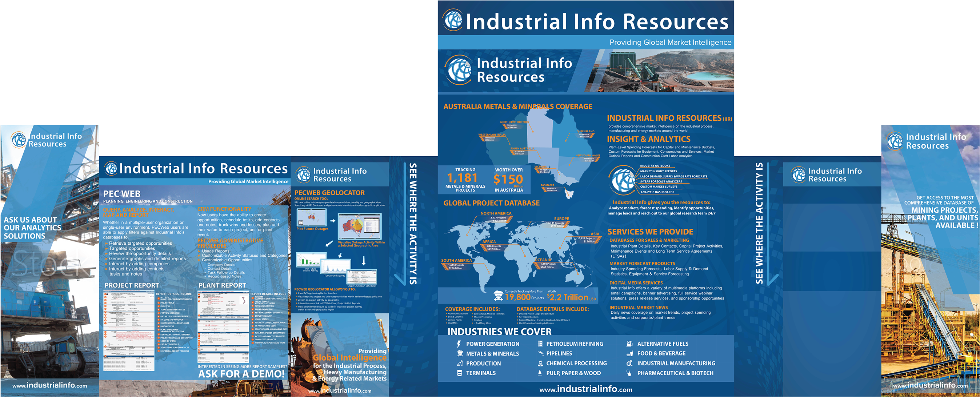Click the globe logo above PECWEB Geolocator
Screen dimensions: 980x397
pyautogui.click(x=303, y=175)
